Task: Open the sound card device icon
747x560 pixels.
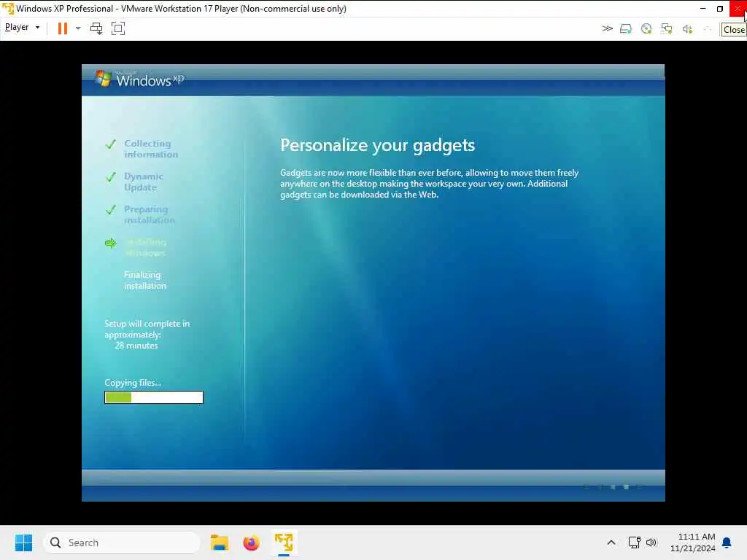Action: [x=687, y=29]
